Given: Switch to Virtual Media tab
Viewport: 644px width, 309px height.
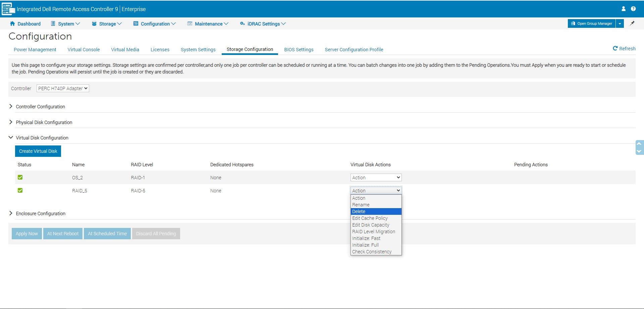Looking at the screenshot, I should [125, 50].
